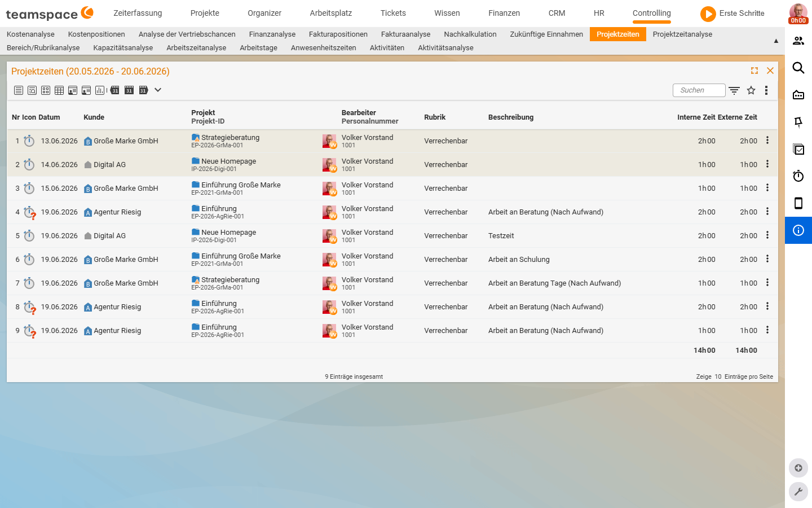Go to next period calendar icon

(x=143, y=90)
